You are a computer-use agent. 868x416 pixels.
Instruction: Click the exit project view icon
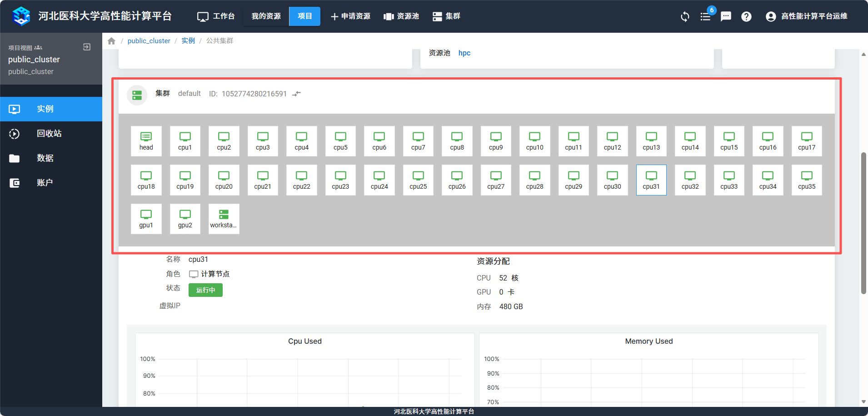(87, 47)
